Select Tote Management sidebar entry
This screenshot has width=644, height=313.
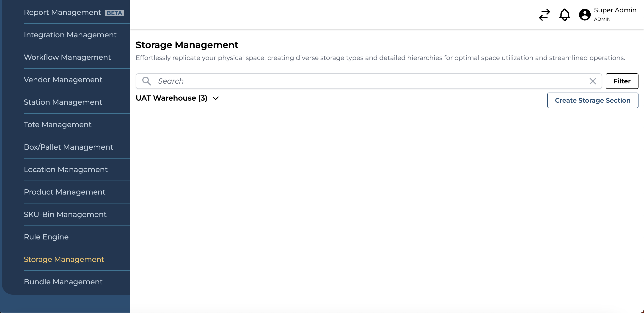point(58,124)
